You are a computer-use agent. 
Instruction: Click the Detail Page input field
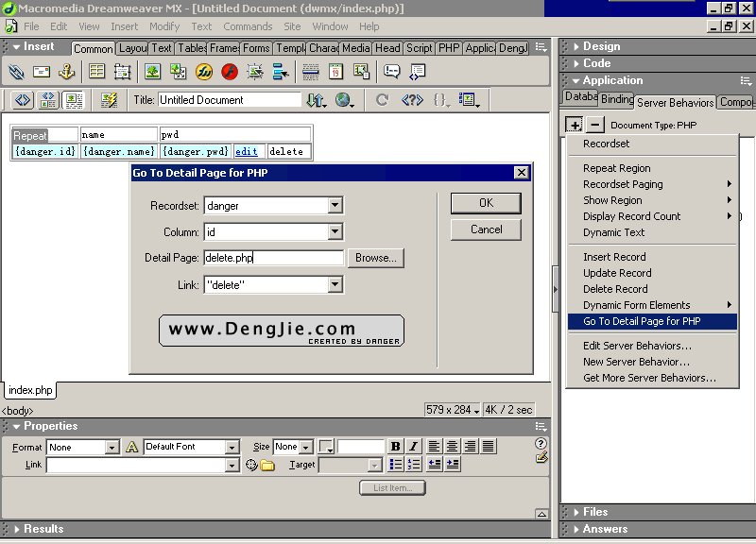point(273,258)
